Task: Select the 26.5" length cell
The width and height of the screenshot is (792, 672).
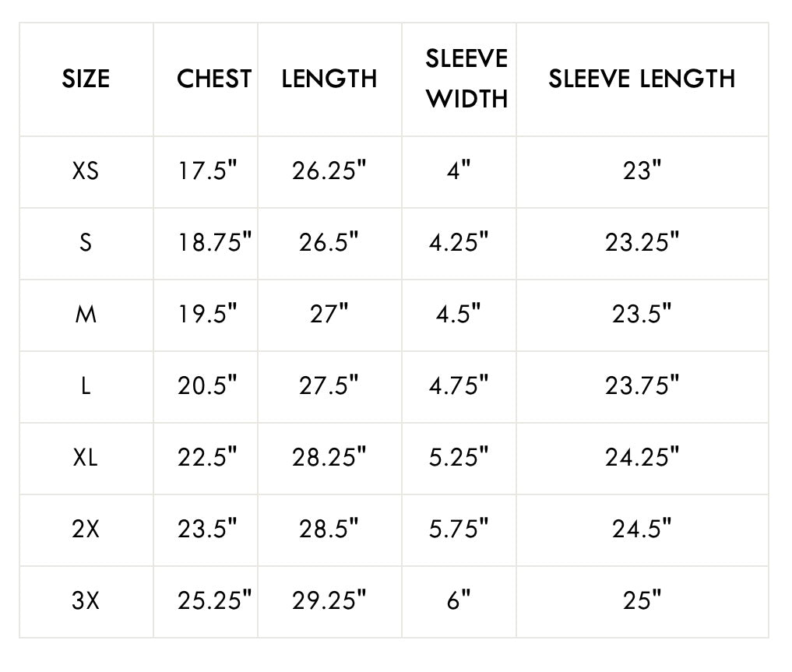Action: pos(329,242)
